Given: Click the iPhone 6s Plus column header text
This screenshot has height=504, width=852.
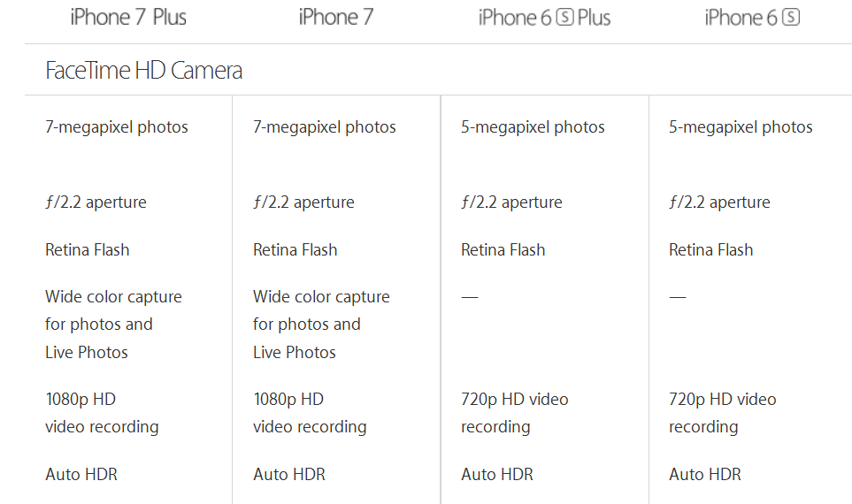Looking at the screenshot, I should pos(544,18).
